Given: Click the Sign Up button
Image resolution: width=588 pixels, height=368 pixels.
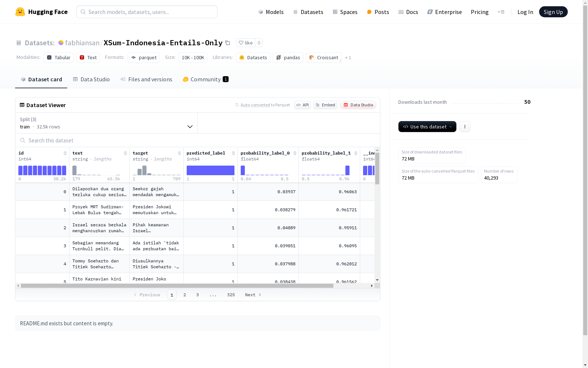Looking at the screenshot, I should pyautogui.click(x=553, y=12).
